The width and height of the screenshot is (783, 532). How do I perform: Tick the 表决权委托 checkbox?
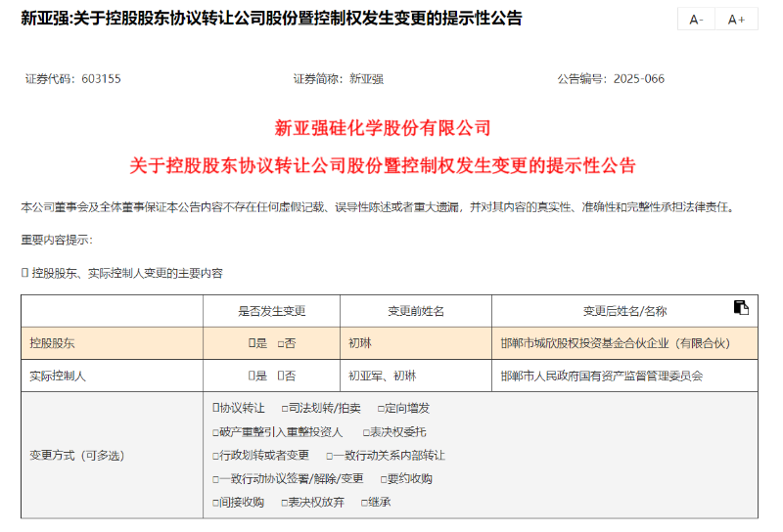366,432
